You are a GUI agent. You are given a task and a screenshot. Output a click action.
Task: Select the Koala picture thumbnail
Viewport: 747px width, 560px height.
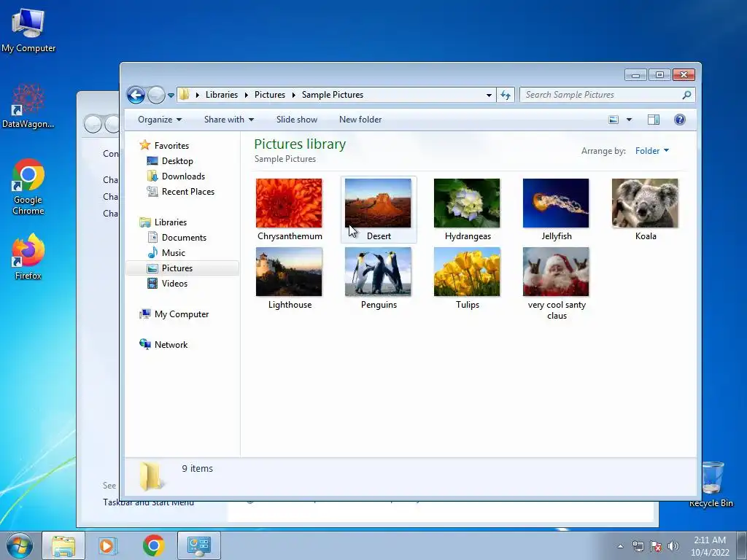tap(645, 203)
